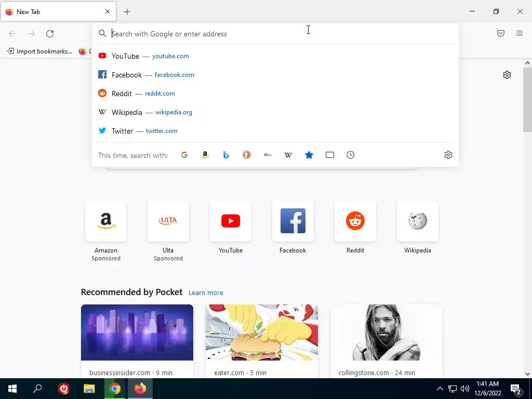Open the notification center icon

[x=515, y=389]
